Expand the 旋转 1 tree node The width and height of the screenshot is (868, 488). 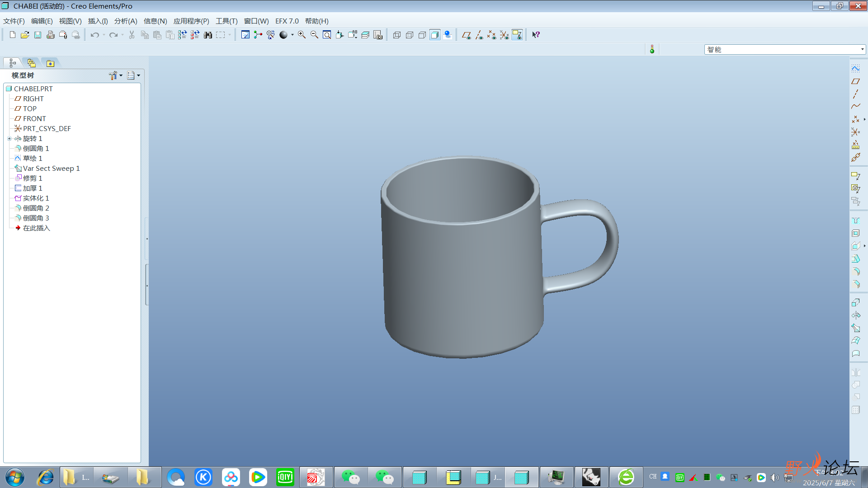point(9,139)
